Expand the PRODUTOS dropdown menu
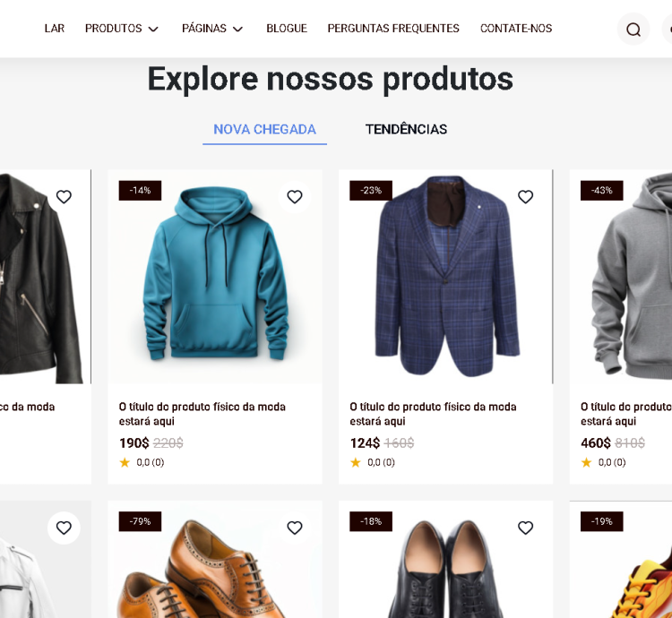This screenshot has height=618, width=672. click(x=122, y=29)
